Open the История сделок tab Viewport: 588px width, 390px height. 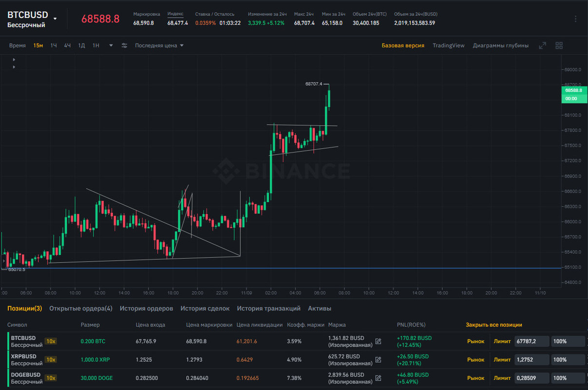205,308
